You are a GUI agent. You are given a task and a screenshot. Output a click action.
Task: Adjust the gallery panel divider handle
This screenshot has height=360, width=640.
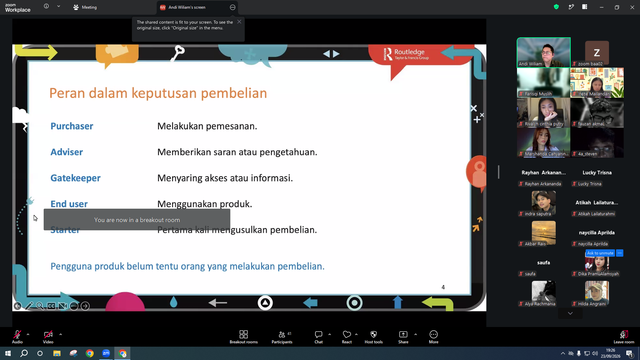pos(498,172)
